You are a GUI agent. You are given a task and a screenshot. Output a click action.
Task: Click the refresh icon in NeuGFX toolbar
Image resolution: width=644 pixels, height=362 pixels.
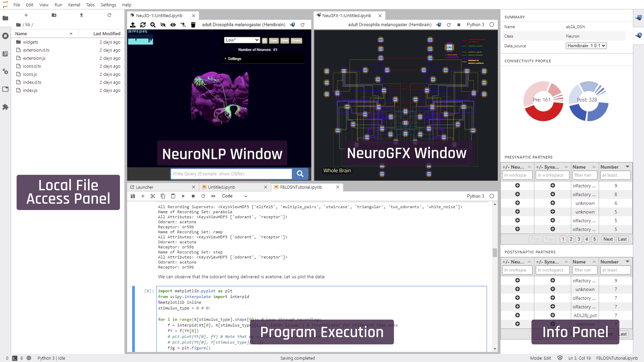[x=449, y=25]
